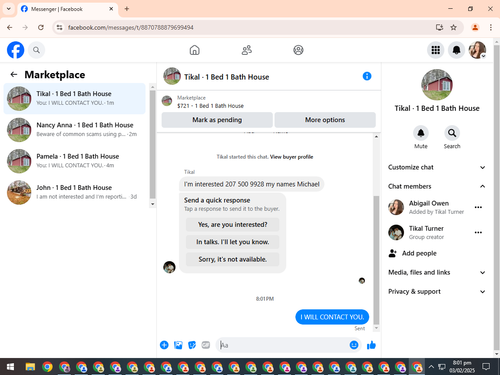Expand Privacy & support section
The image size is (500, 375).
coord(437,291)
